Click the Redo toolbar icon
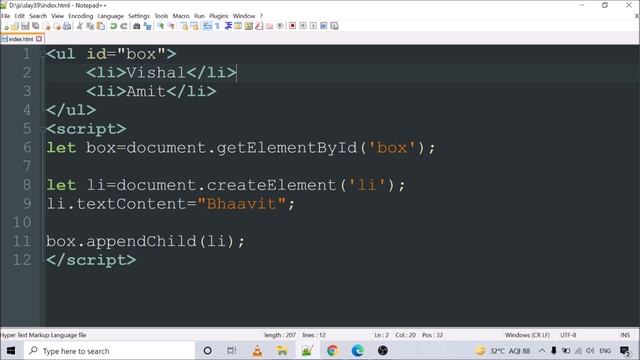Image resolution: width=640 pixels, height=360 pixels. click(124, 26)
